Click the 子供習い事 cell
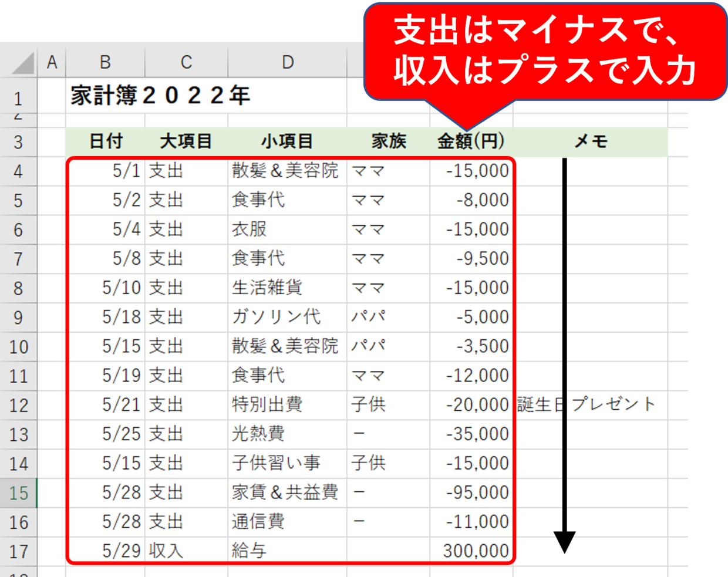The width and height of the screenshot is (728, 577). (x=287, y=464)
